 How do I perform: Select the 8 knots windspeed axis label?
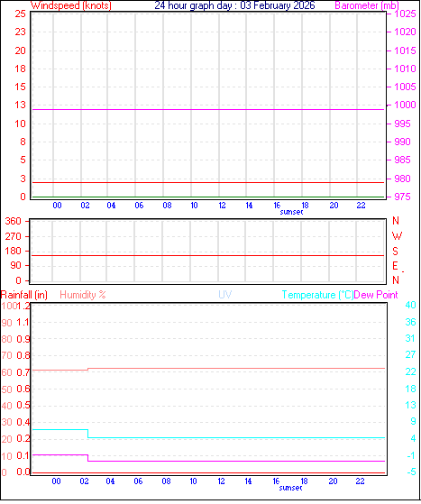click(23, 142)
